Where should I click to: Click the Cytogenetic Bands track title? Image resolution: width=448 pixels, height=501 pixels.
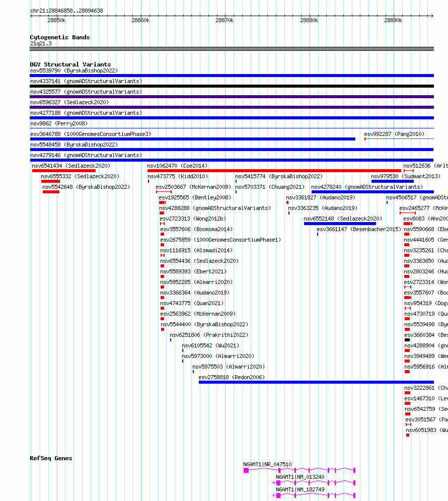click(x=60, y=37)
